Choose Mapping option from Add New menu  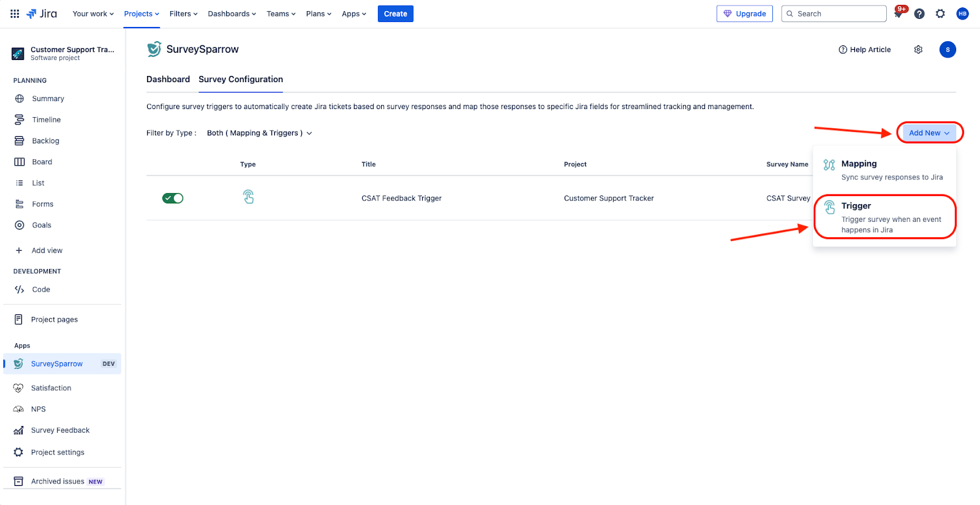pyautogui.click(x=885, y=170)
